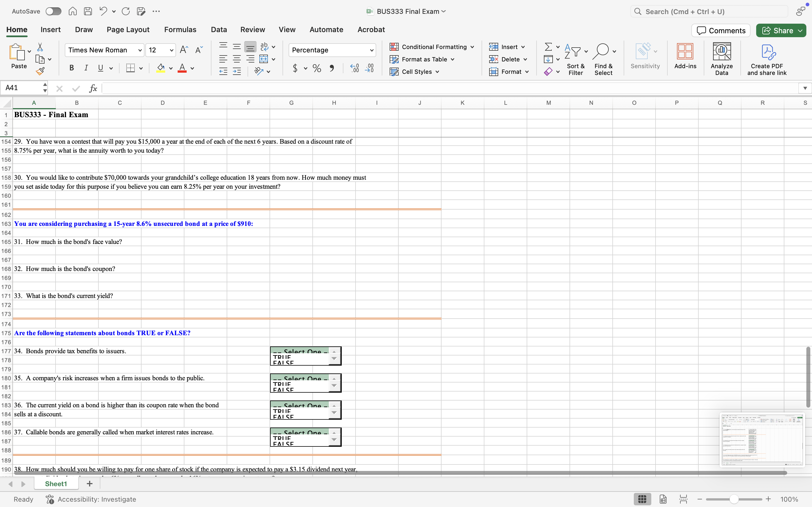
Task: Open the font size dropdown
Action: tap(160, 50)
